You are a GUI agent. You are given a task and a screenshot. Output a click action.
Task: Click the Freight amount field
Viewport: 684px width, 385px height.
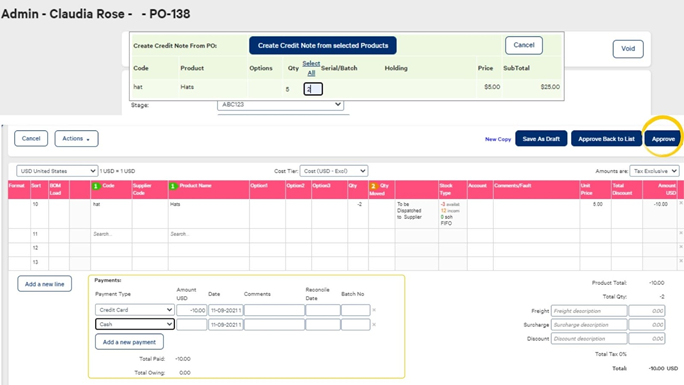tap(646, 311)
